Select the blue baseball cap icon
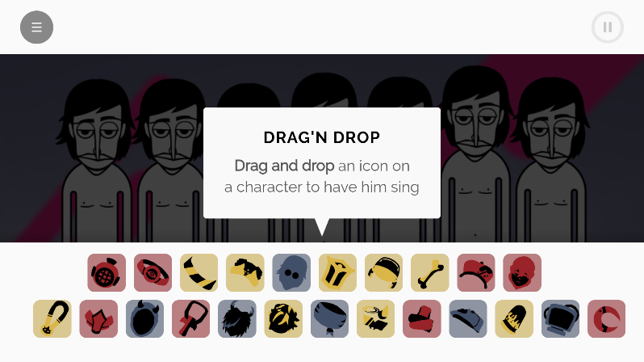Image resolution: width=644 pixels, height=362 pixels. 468,319
